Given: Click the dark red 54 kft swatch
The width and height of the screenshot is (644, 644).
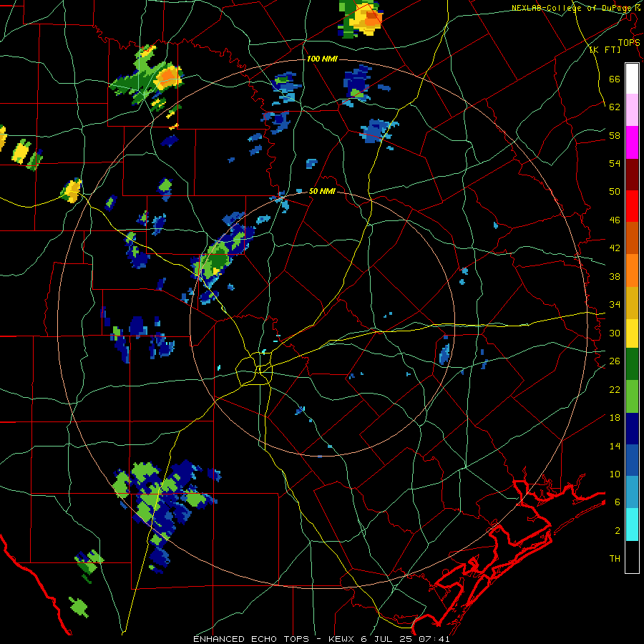Looking at the screenshot, I should [632, 174].
